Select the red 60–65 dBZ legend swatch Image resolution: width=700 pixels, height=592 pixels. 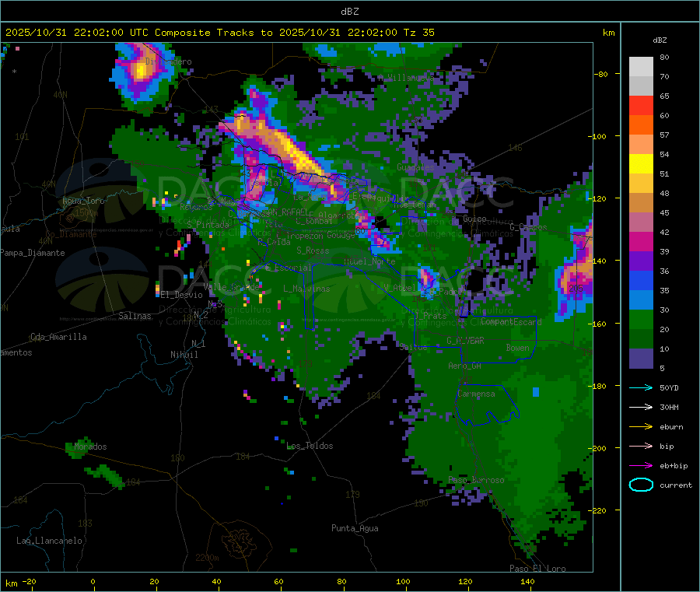(x=641, y=105)
